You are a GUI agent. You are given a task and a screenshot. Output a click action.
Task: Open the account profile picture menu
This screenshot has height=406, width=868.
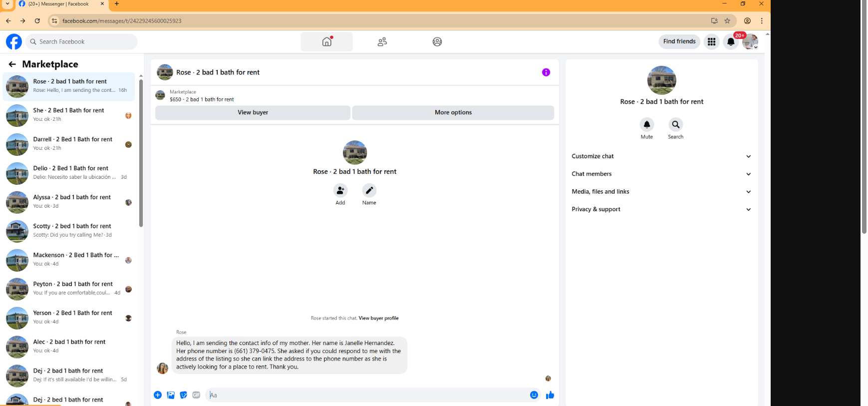[x=750, y=42]
